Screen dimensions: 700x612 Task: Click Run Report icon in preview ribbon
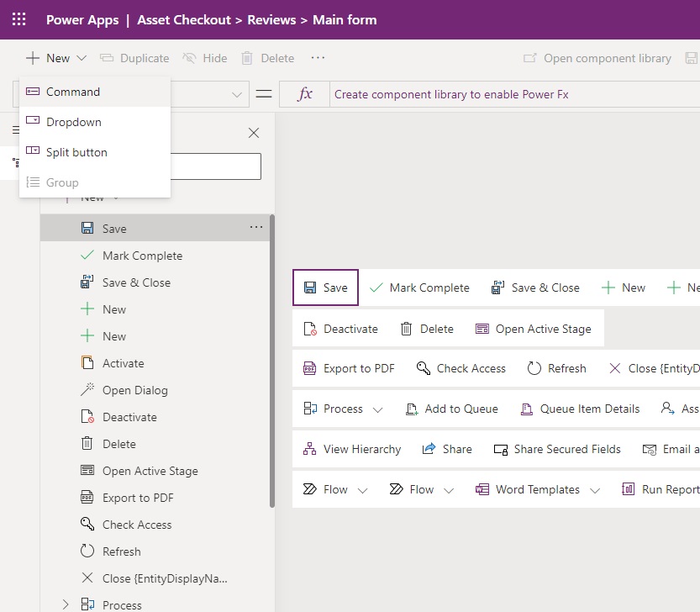tap(628, 489)
